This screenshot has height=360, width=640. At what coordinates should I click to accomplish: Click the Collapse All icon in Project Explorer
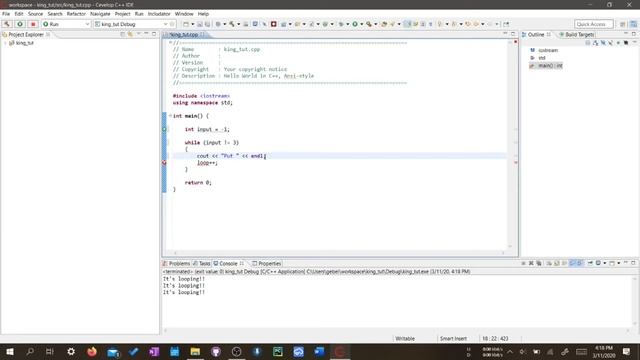click(122, 34)
